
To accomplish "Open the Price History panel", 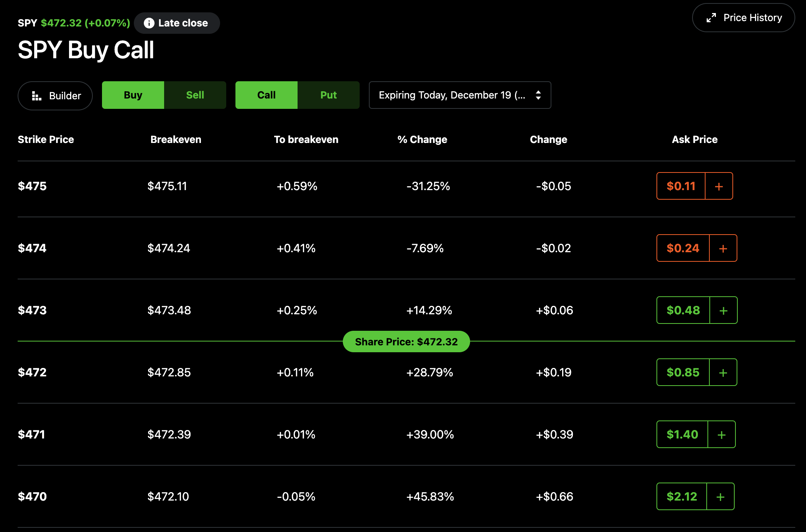I will pos(743,18).
